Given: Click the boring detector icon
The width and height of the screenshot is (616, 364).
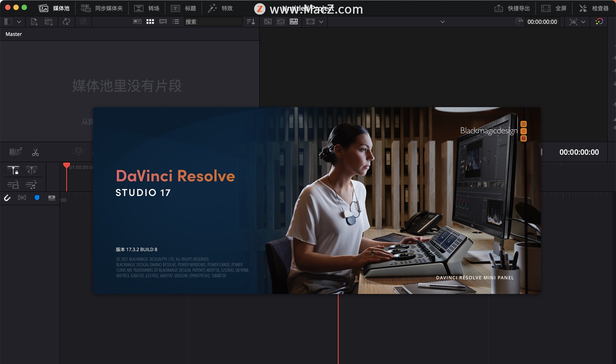Looking at the screenshot, I should [x=16, y=152].
